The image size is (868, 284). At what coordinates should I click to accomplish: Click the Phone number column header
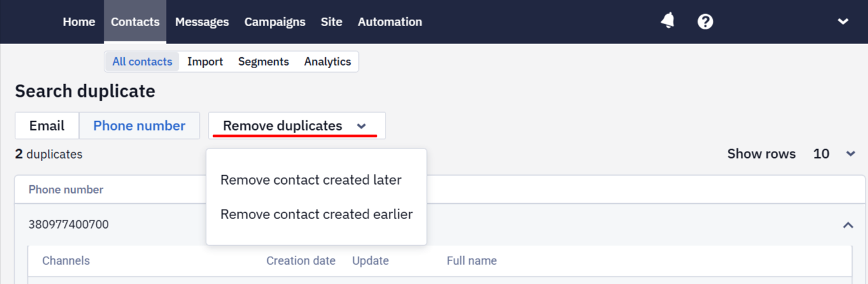point(66,190)
